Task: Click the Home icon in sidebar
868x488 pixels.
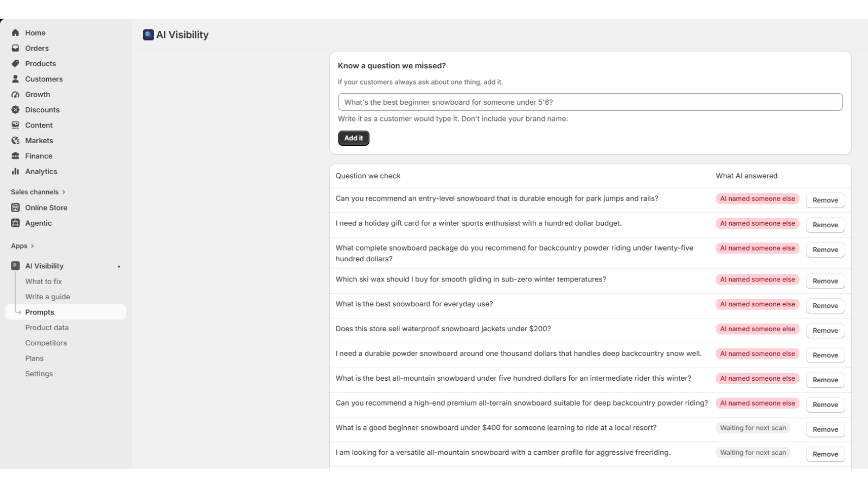Action: 15,33
